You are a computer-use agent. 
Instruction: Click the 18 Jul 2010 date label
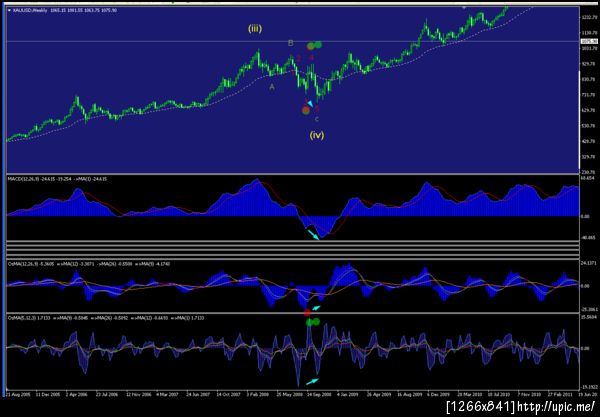pyautogui.click(x=499, y=394)
